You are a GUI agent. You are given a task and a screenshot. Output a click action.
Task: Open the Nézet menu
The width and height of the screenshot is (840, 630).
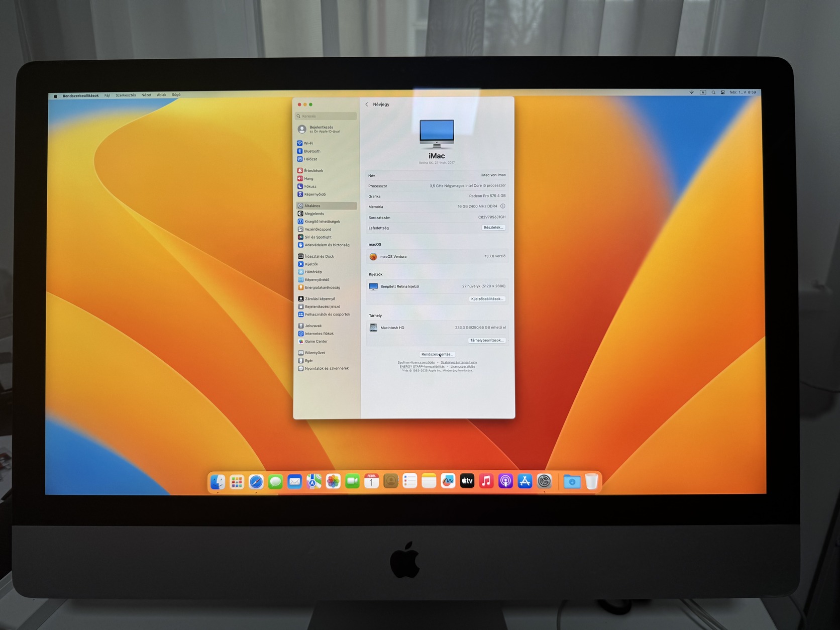click(146, 95)
